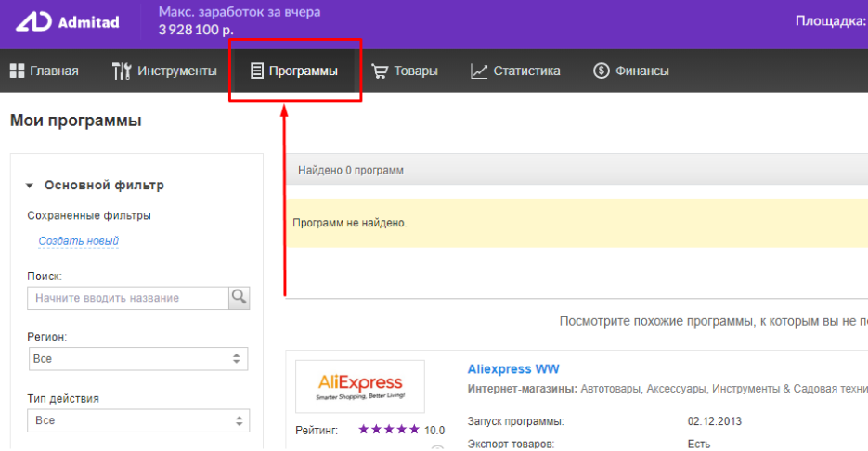The height and width of the screenshot is (451, 868).
Task: Click the Мои программы page heading
Action: (76, 121)
